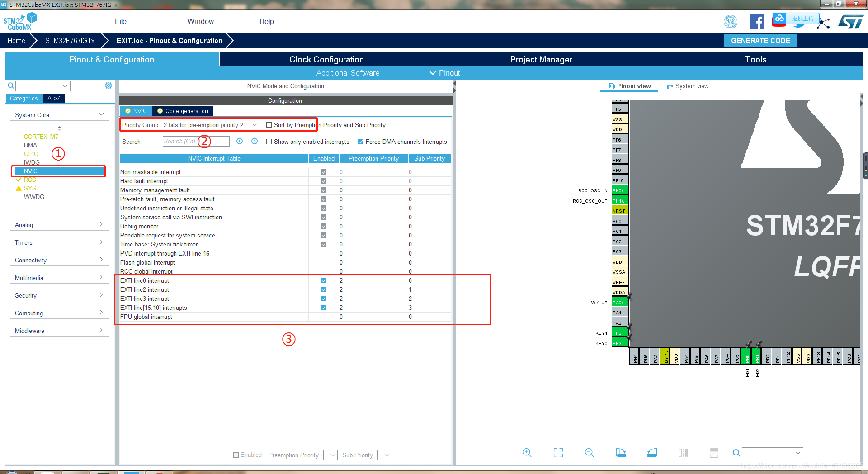Screen dimensions: 868x474
Task: Open the Code generation tab
Action: (183, 111)
